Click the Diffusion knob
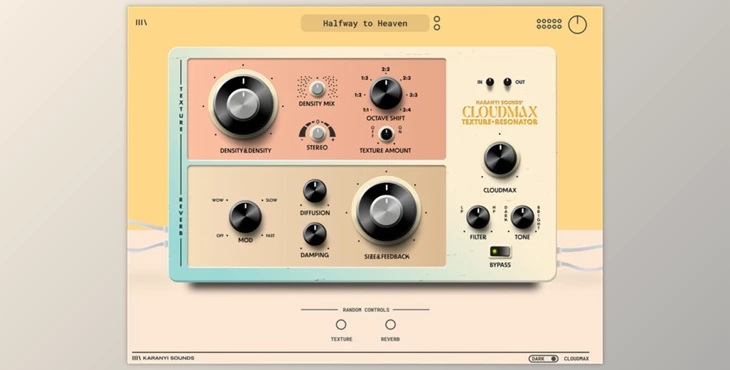Viewport: 730px width, 370px height. tap(315, 191)
